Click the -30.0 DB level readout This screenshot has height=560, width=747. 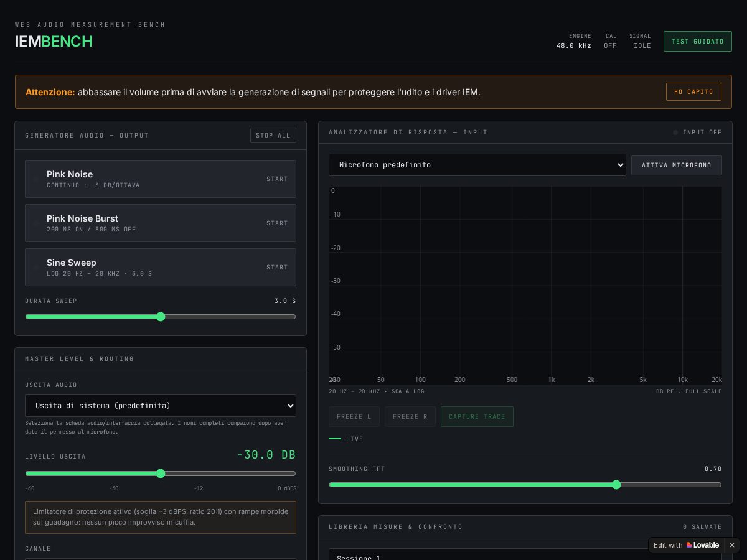point(266,455)
